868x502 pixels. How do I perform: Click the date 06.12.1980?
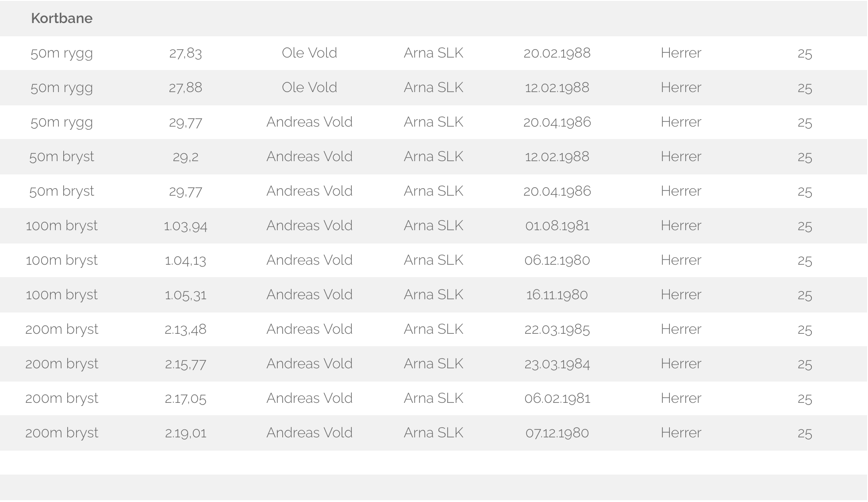coord(557,260)
